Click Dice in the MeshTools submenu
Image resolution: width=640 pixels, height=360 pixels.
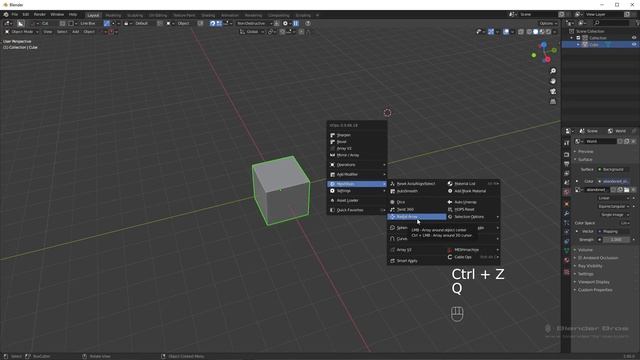(x=416, y=202)
